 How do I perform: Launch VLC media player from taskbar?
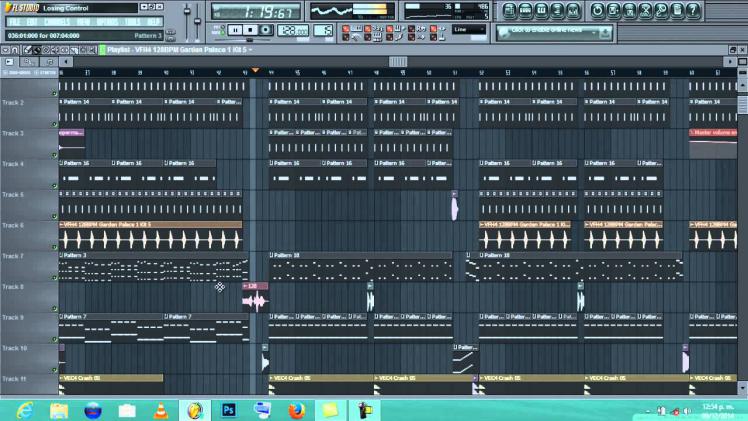[159, 409]
